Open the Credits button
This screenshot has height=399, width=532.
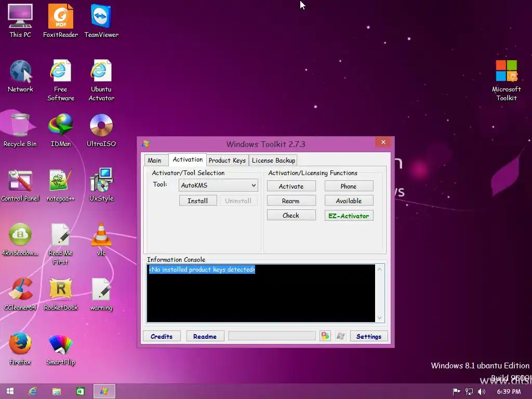click(162, 336)
